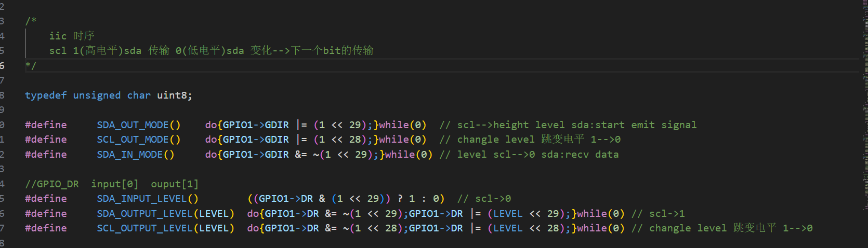The image size is (868, 248).
Task: Click the 'typedef' keyword
Action: point(46,95)
